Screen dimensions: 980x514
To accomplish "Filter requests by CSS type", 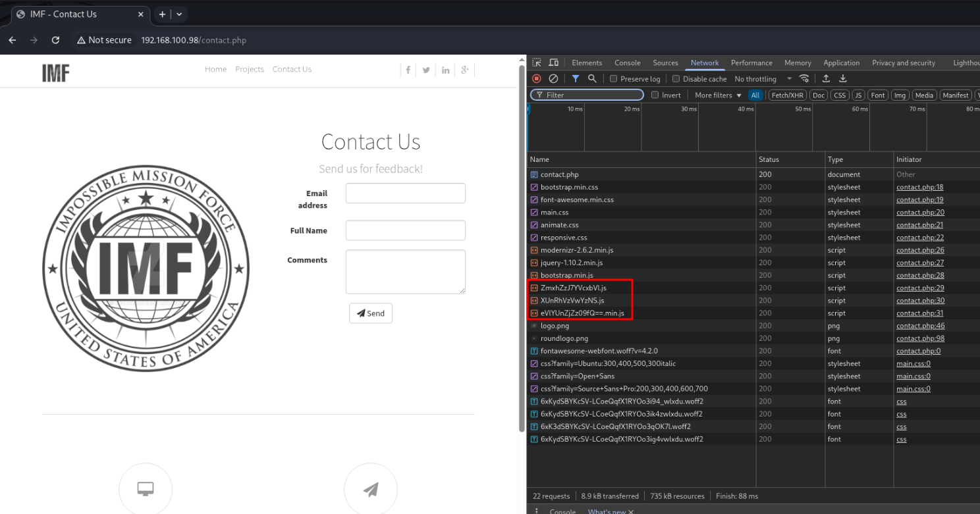I will 840,95.
